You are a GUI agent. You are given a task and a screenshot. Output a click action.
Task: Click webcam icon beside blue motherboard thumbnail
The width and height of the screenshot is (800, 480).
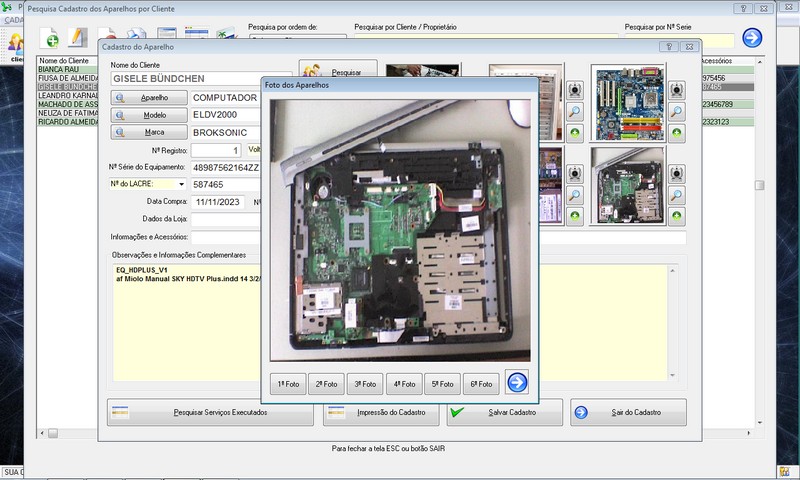[677, 90]
